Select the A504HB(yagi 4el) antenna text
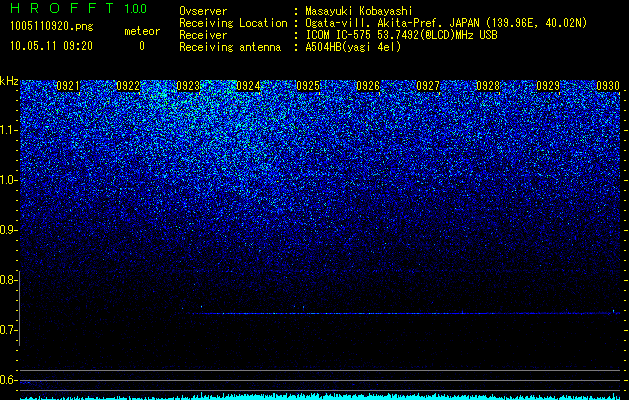The width and height of the screenshot is (629, 400). pos(353,47)
